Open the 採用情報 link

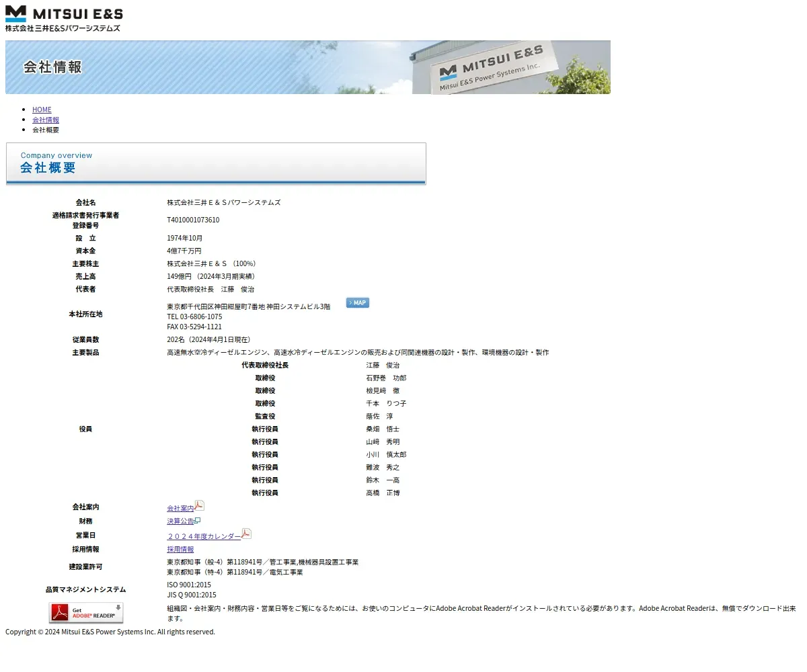[x=180, y=549]
